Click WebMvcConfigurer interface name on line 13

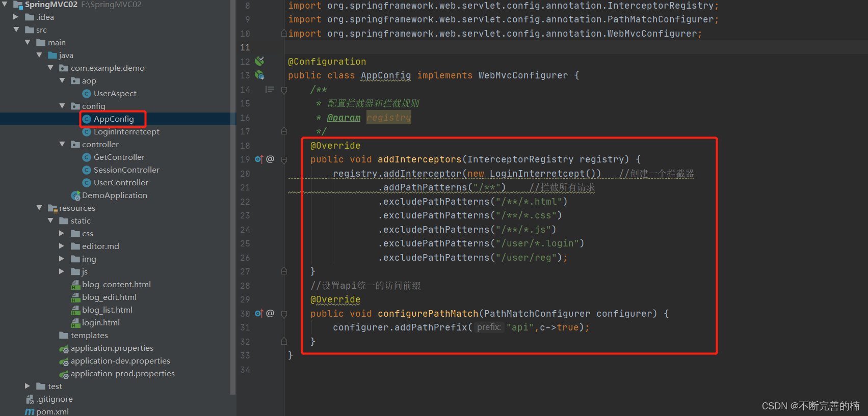[523, 75]
